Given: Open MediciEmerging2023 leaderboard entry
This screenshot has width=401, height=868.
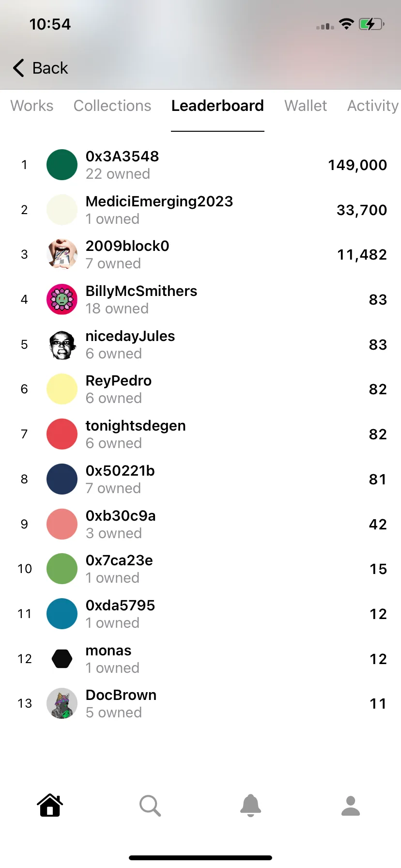Looking at the screenshot, I should [200, 210].
